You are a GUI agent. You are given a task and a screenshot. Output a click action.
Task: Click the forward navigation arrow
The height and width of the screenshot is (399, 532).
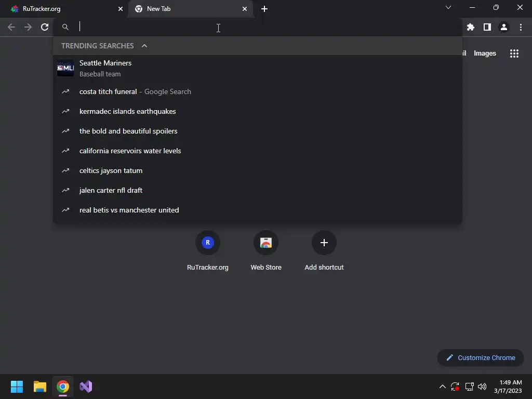click(28, 27)
